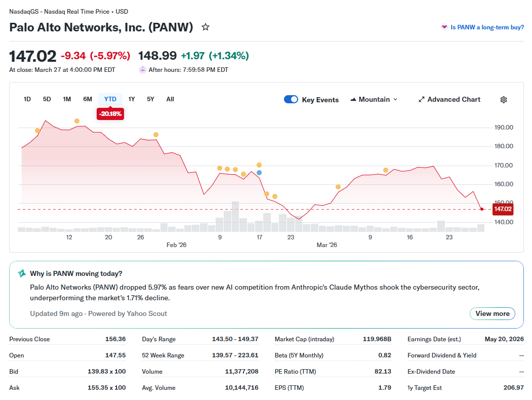Open 'Is PANW a long-term buy?' link
The width and height of the screenshot is (532, 400).
[x=487, y=27]
